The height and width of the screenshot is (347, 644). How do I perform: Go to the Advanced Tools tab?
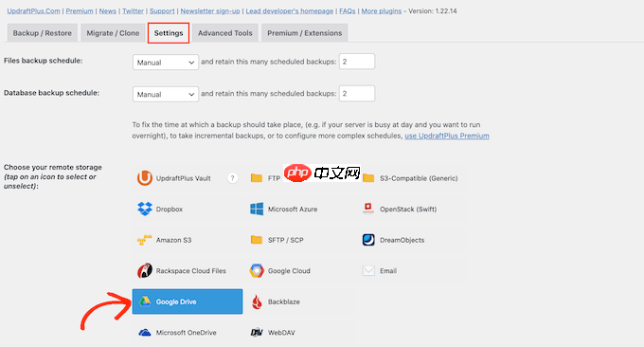click(x=225, y=33)
